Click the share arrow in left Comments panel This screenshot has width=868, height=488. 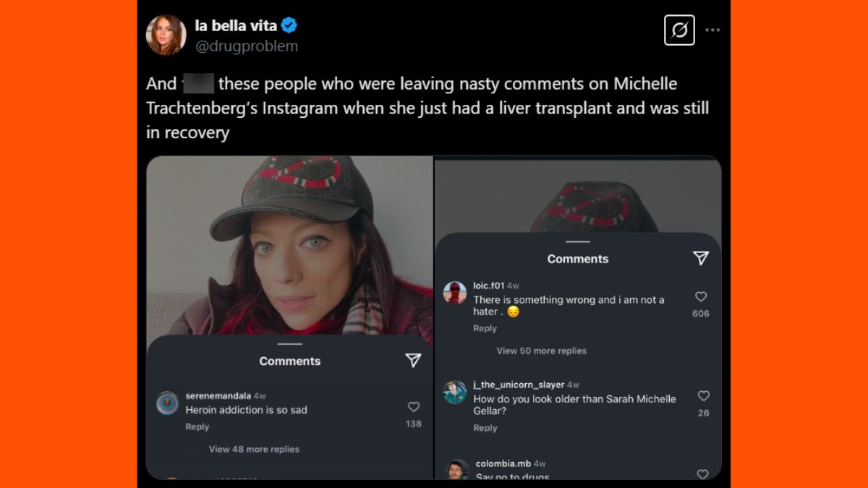tap(413, 360)
